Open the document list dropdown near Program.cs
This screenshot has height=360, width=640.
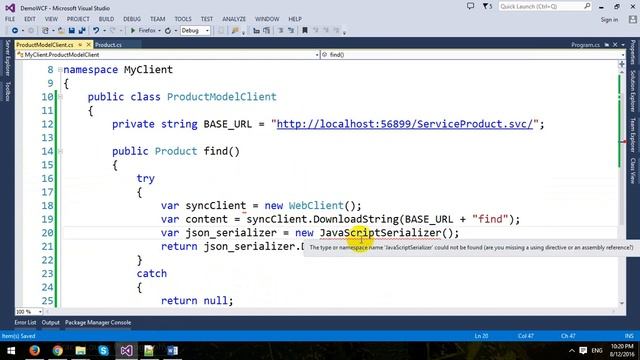coord(623,44)
